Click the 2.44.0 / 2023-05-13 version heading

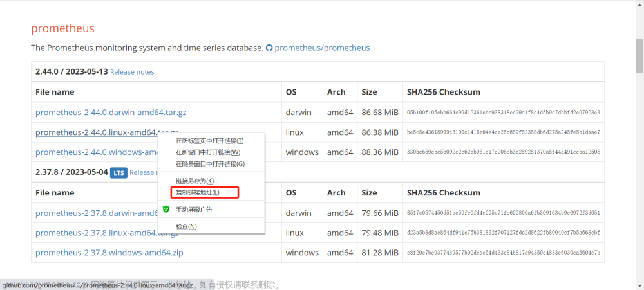[71, 72]
